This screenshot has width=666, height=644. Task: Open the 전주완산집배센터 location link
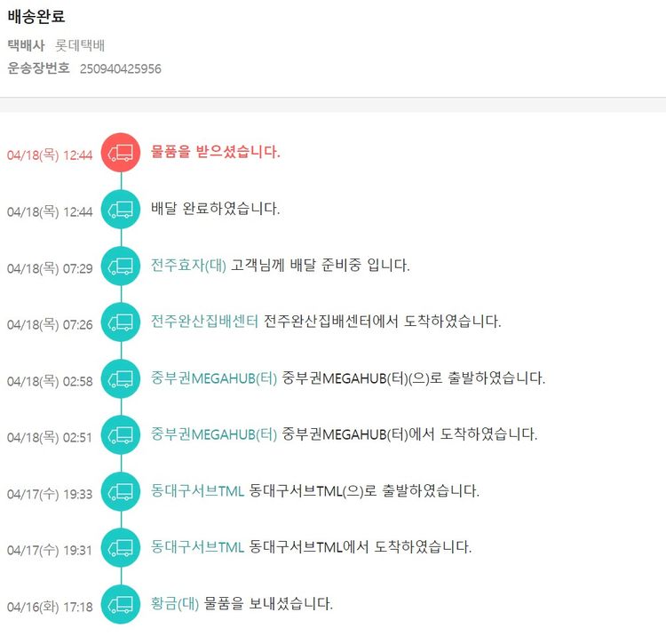[205, 322]
